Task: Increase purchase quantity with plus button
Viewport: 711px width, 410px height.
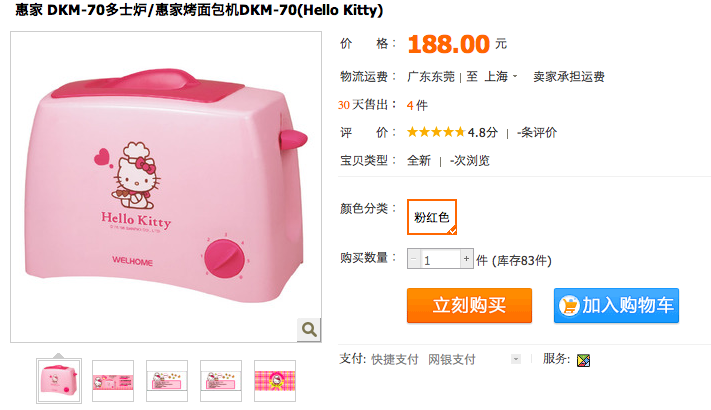Action: 467,259
